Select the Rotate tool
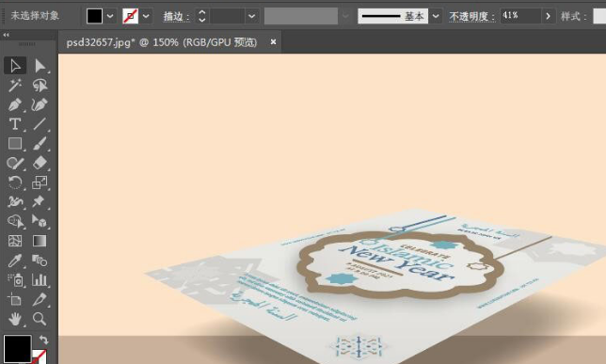 [x=15, y=182]
